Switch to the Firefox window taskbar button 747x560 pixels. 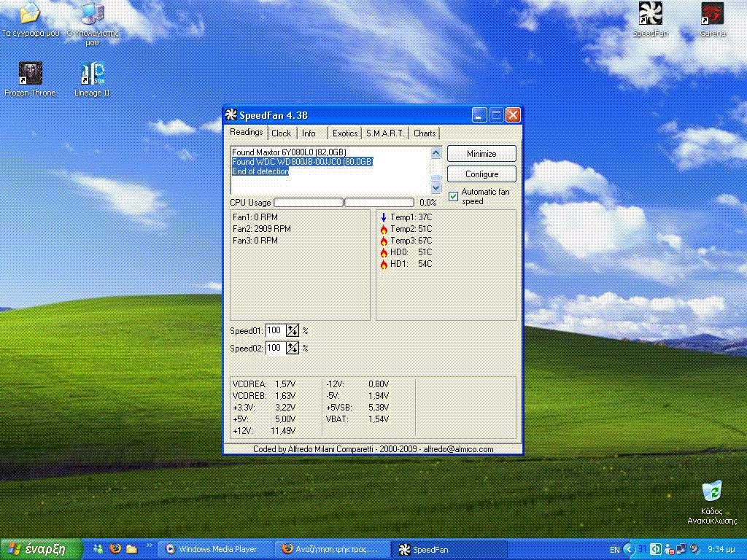[x=332, y=549]
